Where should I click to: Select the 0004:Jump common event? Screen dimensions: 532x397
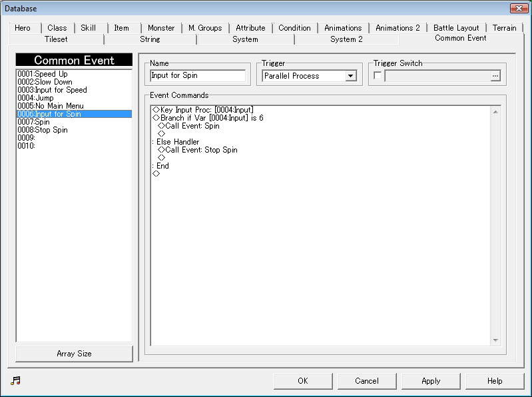point(35,98)
